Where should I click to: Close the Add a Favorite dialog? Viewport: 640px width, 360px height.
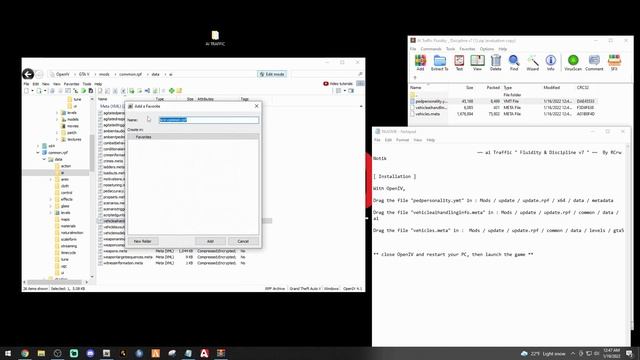(256, 106)
